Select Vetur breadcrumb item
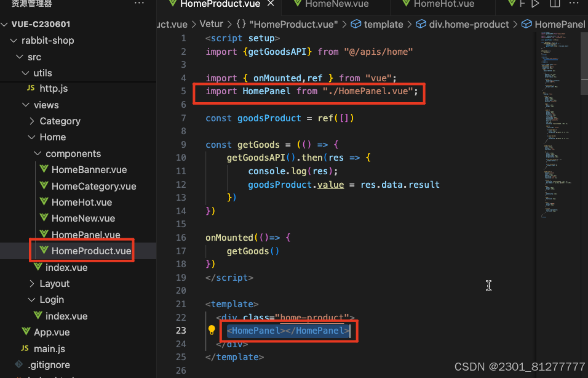 point(211,25)
